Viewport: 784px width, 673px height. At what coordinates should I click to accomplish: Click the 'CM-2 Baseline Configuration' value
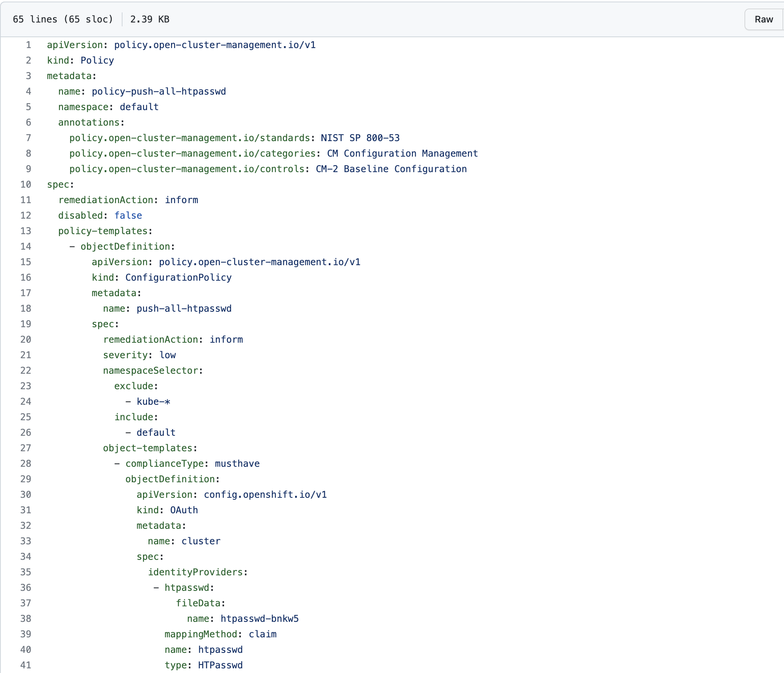(x=391, y=169)
